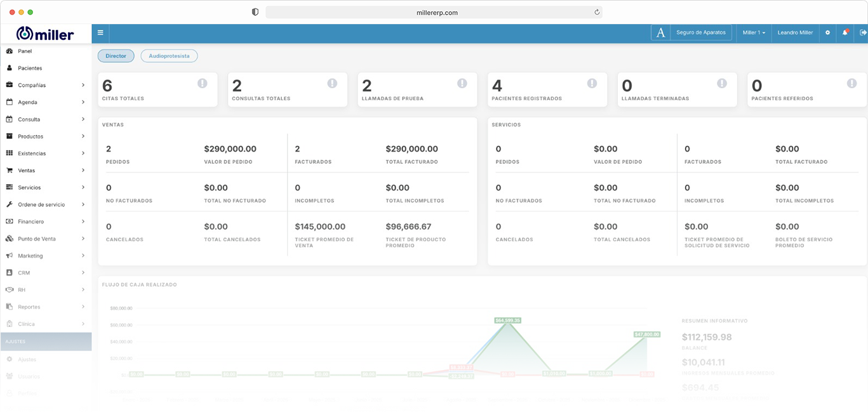Viewport: 868px width, 412px height.
Task: Click the Agenda calendar icon
Action: tap(10, 102)
